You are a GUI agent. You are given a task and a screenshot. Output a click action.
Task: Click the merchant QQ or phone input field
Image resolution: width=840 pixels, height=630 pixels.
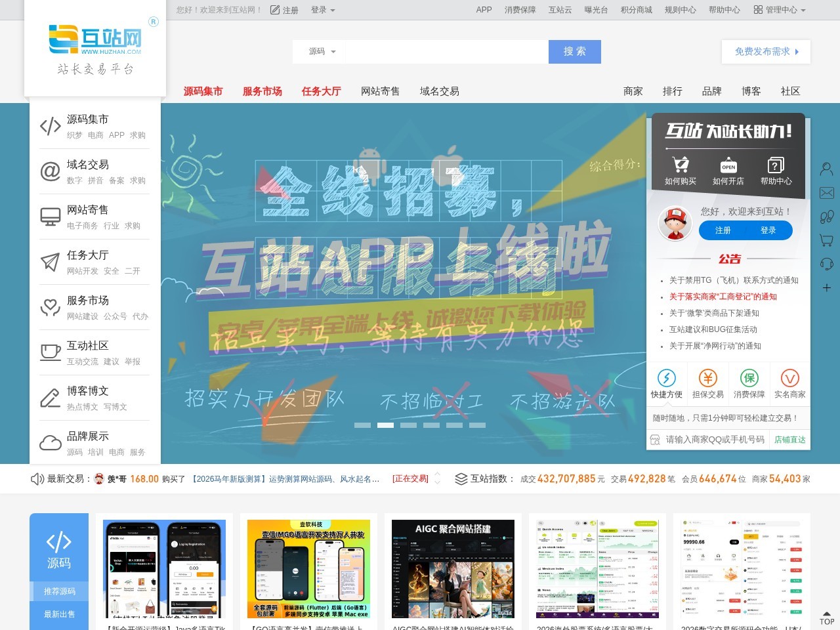pos(715,440)
